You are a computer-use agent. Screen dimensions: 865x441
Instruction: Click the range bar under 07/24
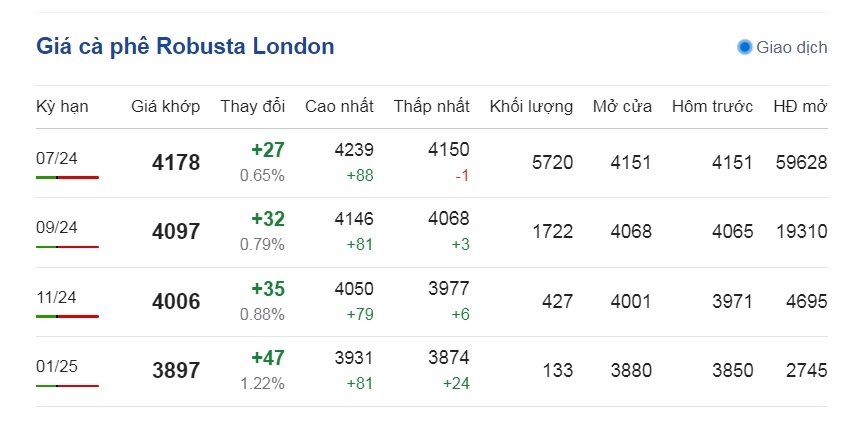coord(67,178)
